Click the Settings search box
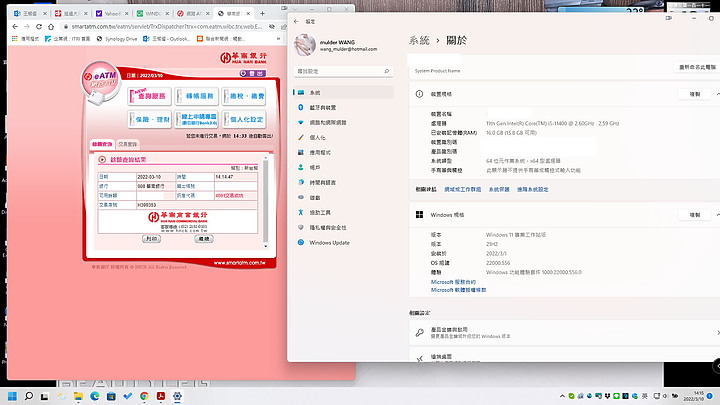The height and width of the screenshot is (405, 720). (x=343, y=71)
